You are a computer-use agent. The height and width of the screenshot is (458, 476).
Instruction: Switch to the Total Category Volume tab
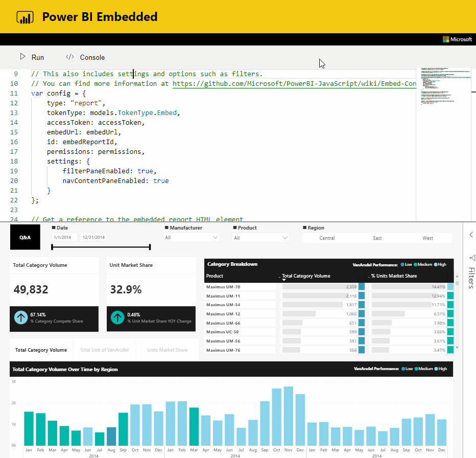coord(41,350)
